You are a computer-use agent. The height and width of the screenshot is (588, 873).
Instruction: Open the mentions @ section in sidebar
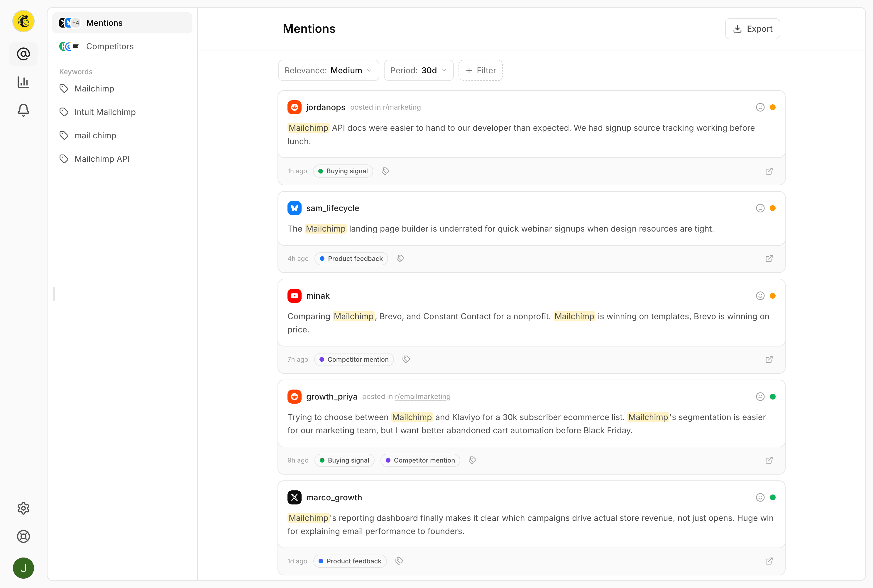point(23,54)
